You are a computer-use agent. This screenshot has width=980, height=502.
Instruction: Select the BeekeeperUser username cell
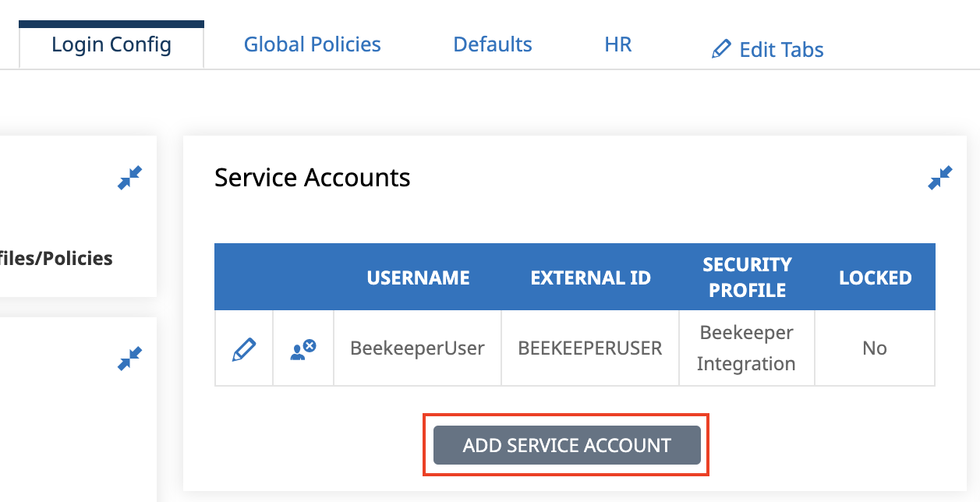(418, 348)
